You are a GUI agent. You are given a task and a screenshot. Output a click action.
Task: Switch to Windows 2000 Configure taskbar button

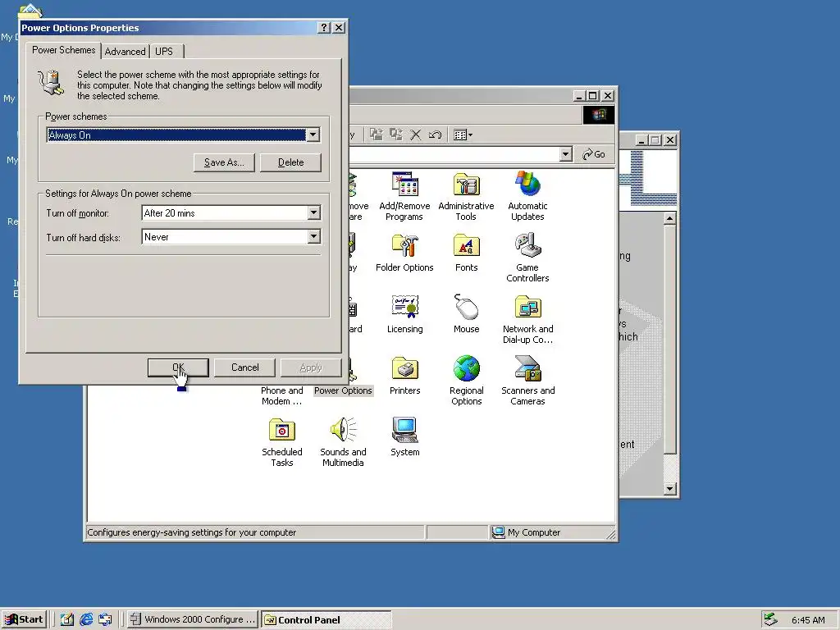[194, 619]
